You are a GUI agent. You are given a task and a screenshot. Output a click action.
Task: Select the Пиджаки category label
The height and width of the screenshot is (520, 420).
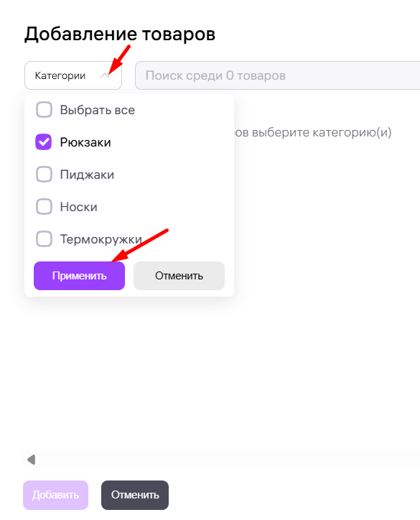[87, 175]
